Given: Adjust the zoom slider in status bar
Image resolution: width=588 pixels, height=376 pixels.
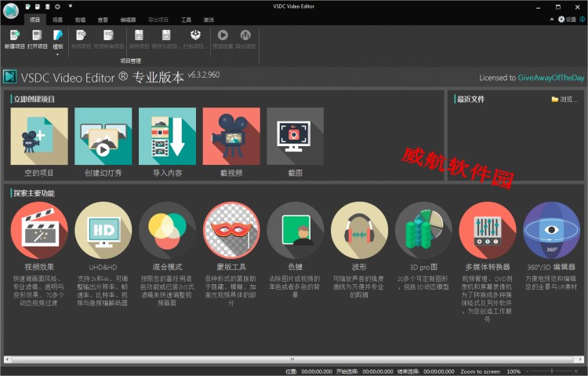Looking at the screenshot, I should point(551,371).
